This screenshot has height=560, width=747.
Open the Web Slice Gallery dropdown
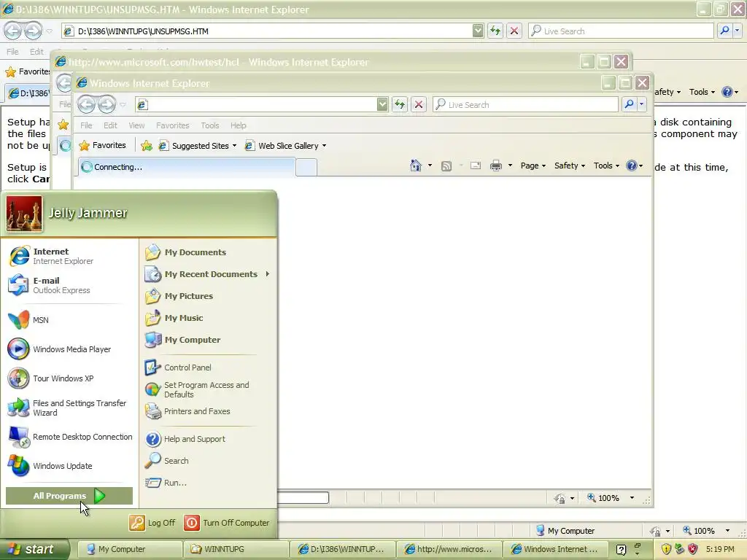[324, 146]
